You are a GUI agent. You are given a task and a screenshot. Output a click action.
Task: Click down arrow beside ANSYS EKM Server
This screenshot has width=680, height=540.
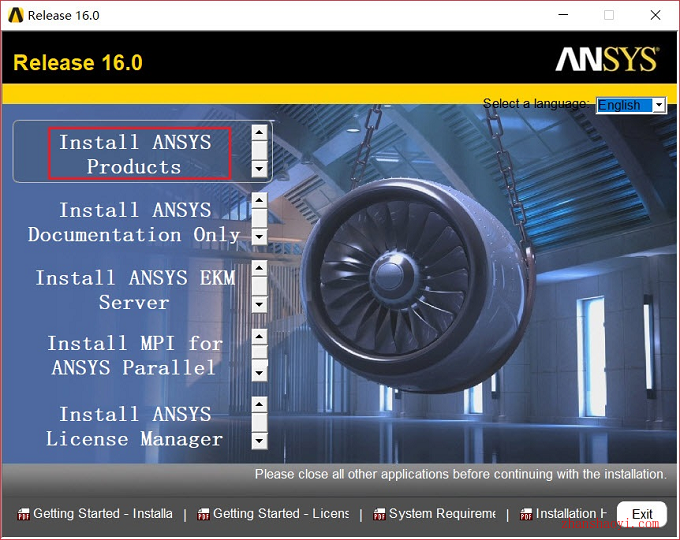259,304
